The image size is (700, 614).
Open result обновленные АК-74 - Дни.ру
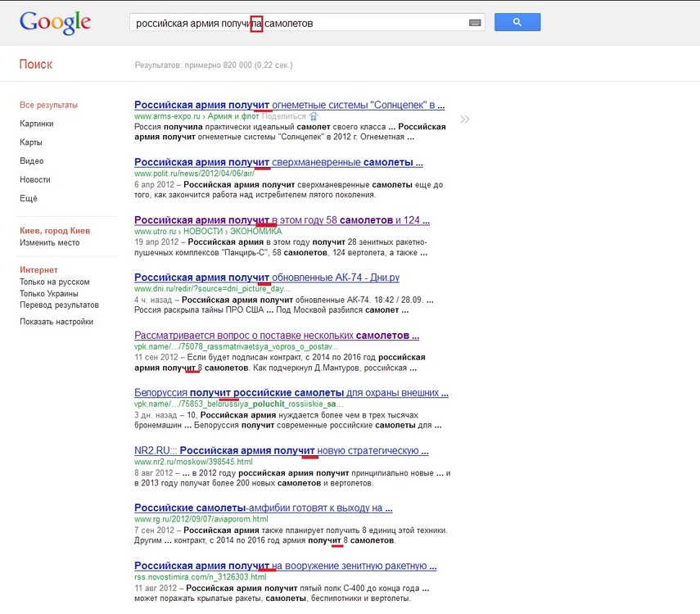click(267, 278)
